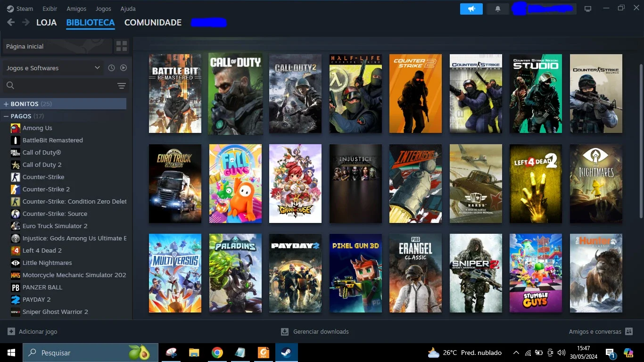Viewport: 644px width, 362px height.
Task: Open the Jogos e Softwares dropdown
Action: 53,68
